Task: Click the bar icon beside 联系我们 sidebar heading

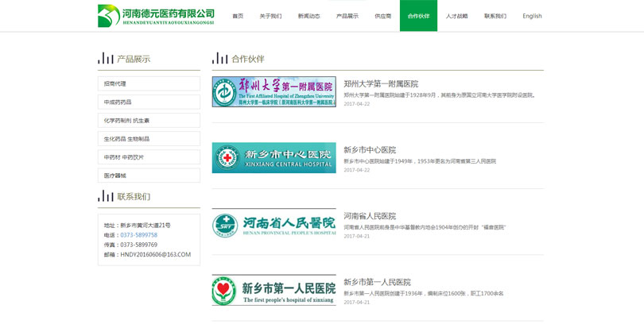Action: tap(105, 196)
